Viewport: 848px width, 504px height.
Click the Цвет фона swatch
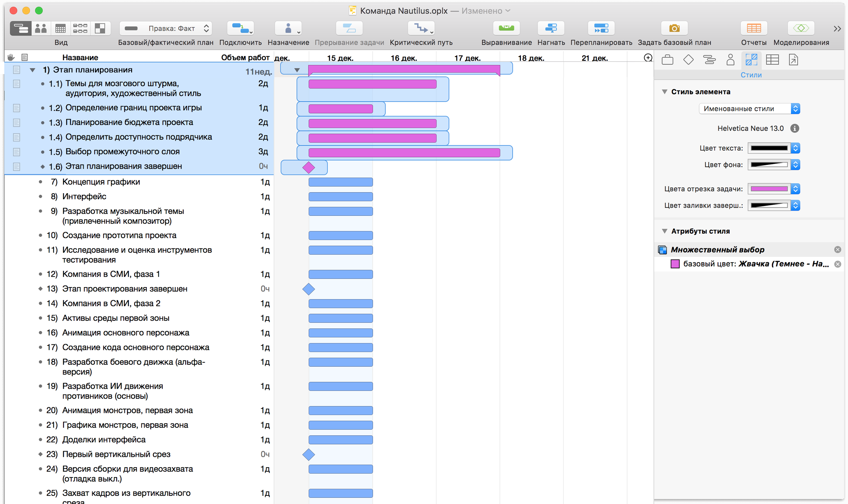(769, 165)
